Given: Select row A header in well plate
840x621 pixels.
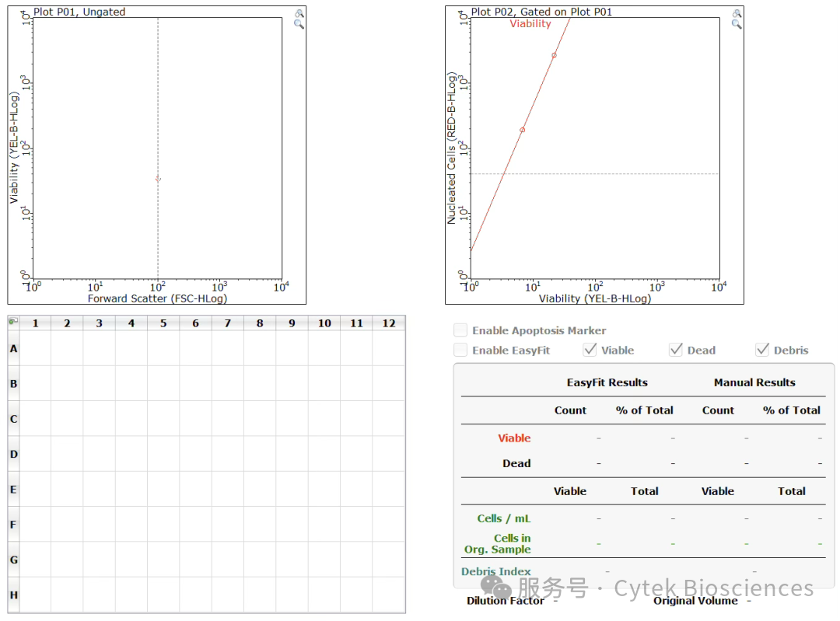Looking at the screenshot, I should pyautogui.click(x=14, y=348).
